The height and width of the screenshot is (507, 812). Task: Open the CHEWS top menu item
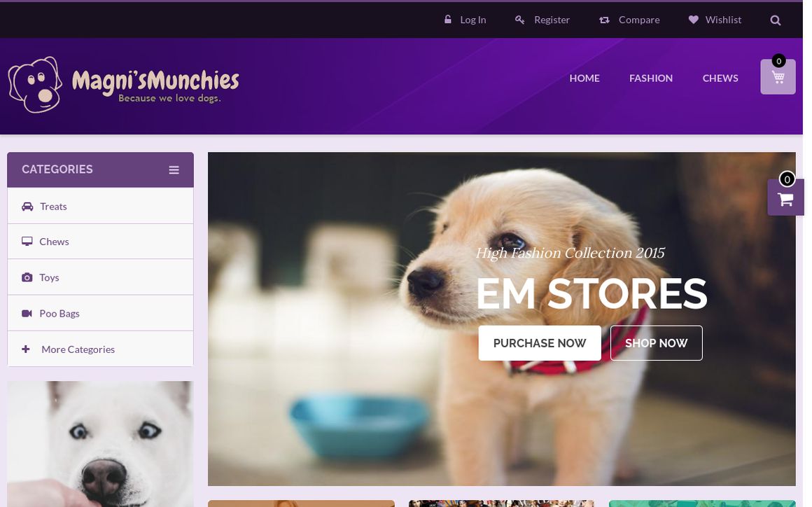click(720, 78)
